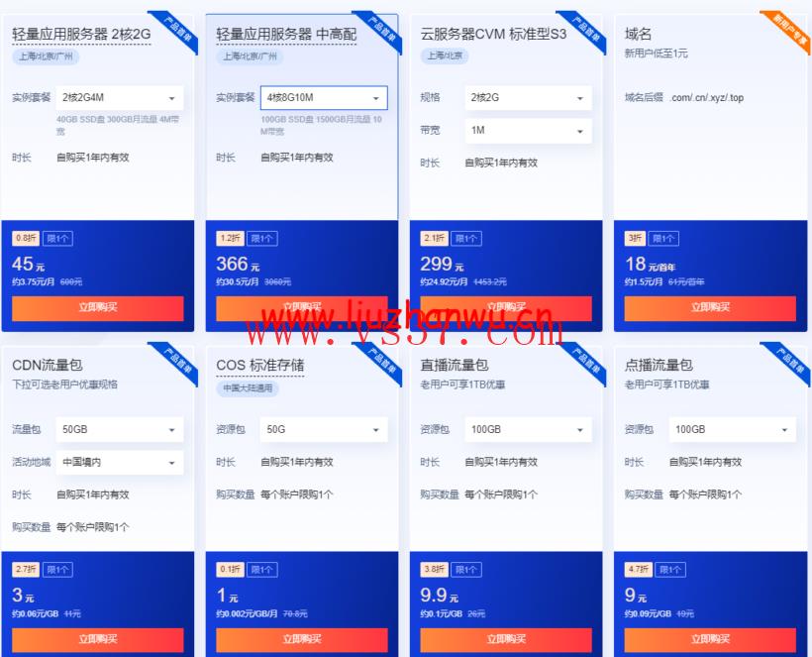Viewport: 812px width, 657px height.
Task: Expand the live streaming 100GB resource dropdown
Action: pyautogui.click(x=528, y=429)
